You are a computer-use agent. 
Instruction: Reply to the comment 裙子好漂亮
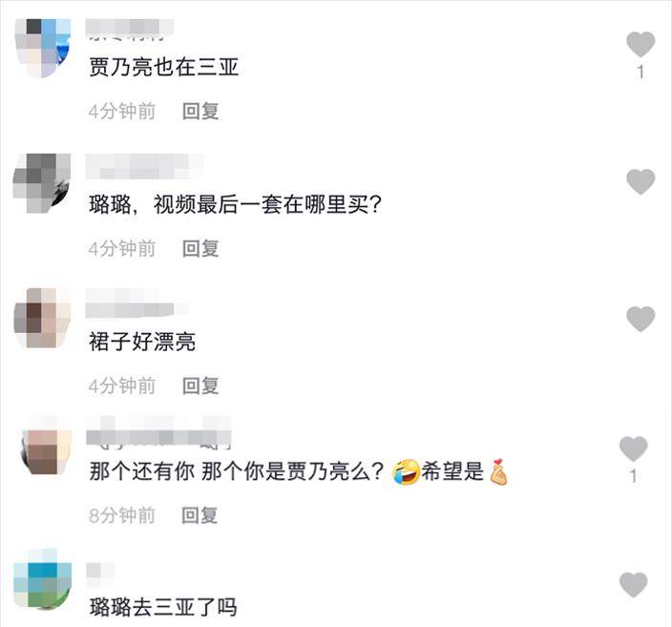200,387
